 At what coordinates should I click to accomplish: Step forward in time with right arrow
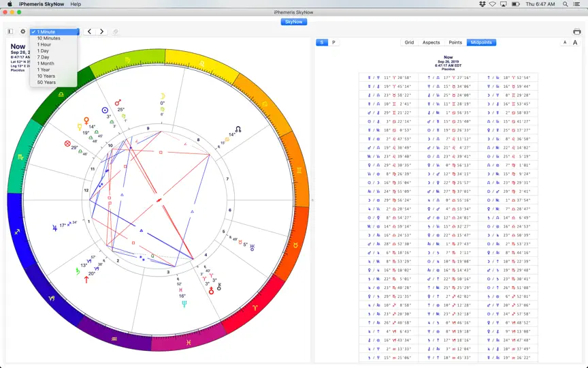(x=101, y=31)
